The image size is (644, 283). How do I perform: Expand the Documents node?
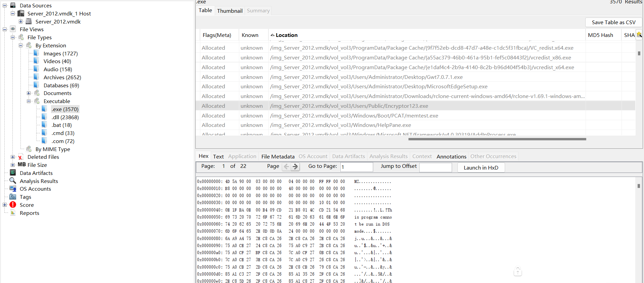[29, 93]
